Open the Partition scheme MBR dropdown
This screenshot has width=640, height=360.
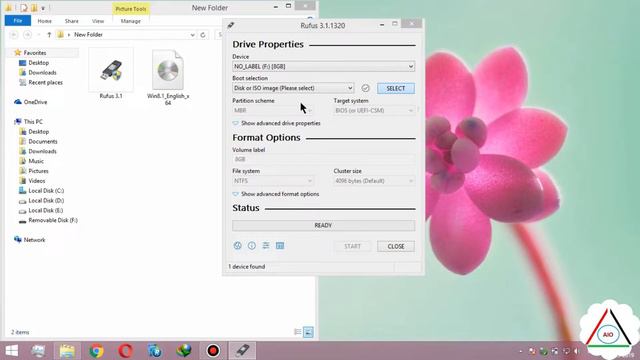(273, 110)
